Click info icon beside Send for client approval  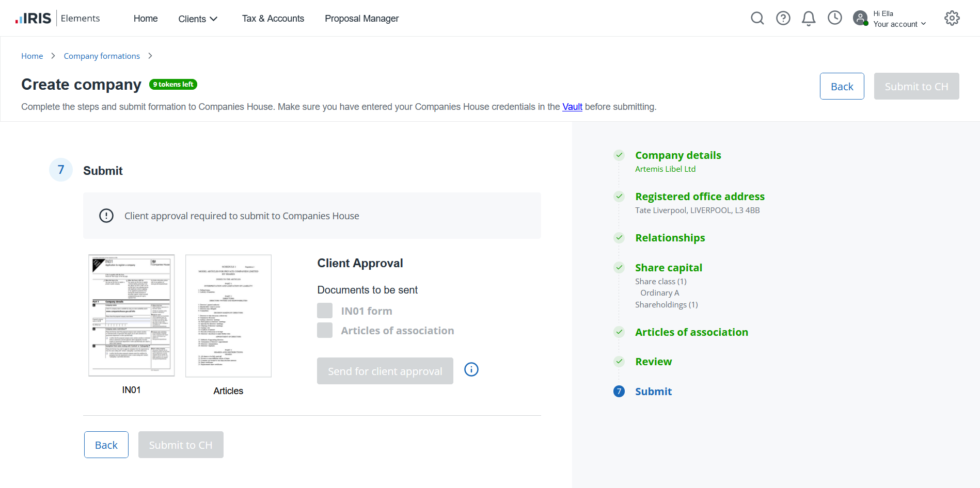pyautogui.click(x=471, y=369)
